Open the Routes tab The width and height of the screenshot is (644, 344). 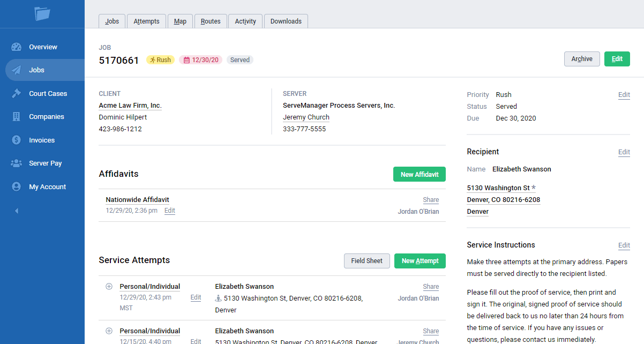pyautogui.click(x=210, y=21)
